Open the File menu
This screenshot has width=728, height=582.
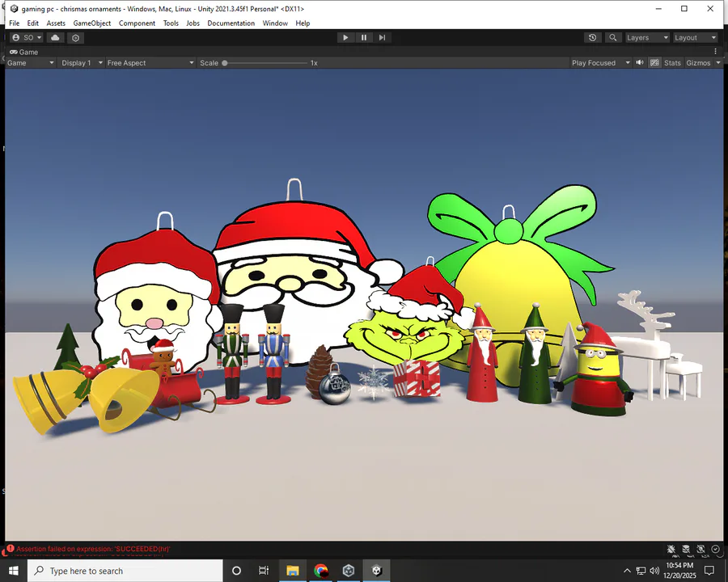pos(15,23)
